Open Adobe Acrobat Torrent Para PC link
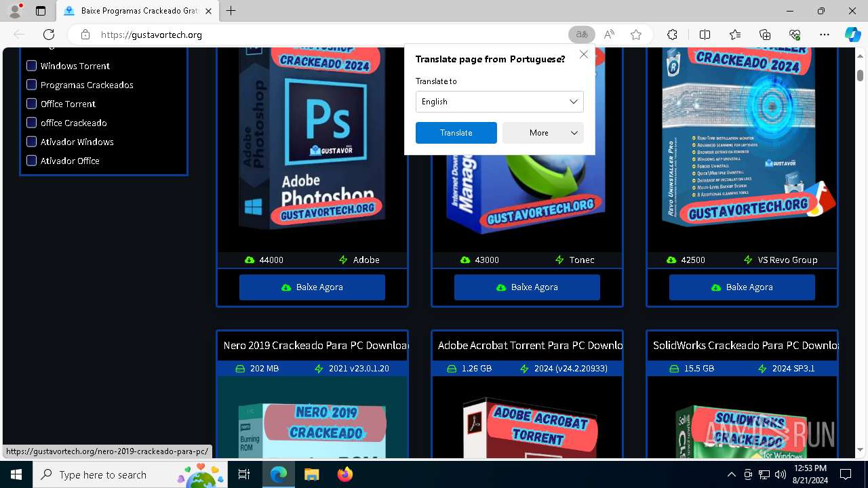Image resolution: width=868 pixels, height=488 pixels. 530,346
